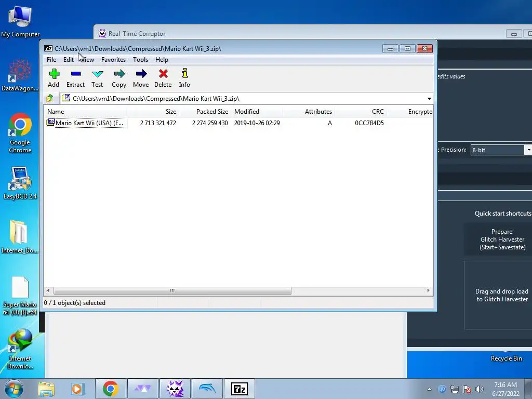Click the CRC value 0CC7B4D5
The height and width of the screenshot is (399, 532).
click(x=369, y=123)
